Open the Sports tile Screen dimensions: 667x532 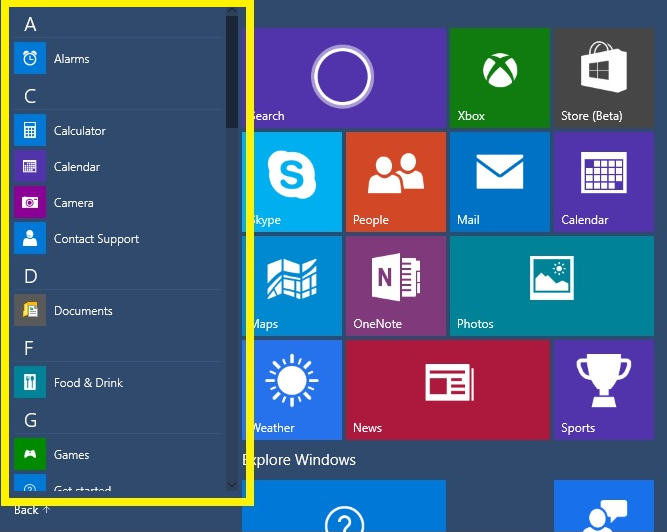coord(604,390)
